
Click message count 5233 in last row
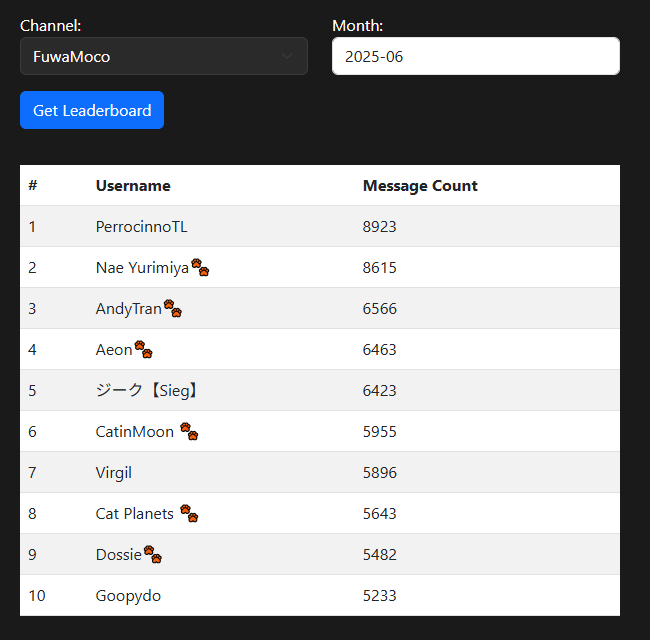(x=380, y=596)
